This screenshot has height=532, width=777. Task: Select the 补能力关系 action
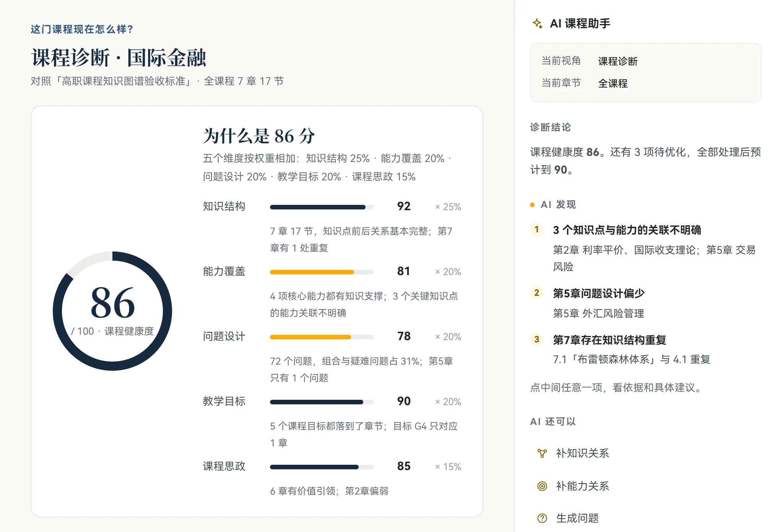point(645,486)
